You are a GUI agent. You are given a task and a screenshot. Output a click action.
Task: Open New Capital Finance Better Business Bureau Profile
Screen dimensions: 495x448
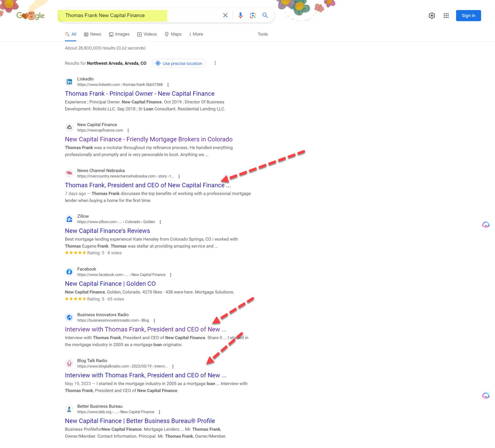point(140,421)
